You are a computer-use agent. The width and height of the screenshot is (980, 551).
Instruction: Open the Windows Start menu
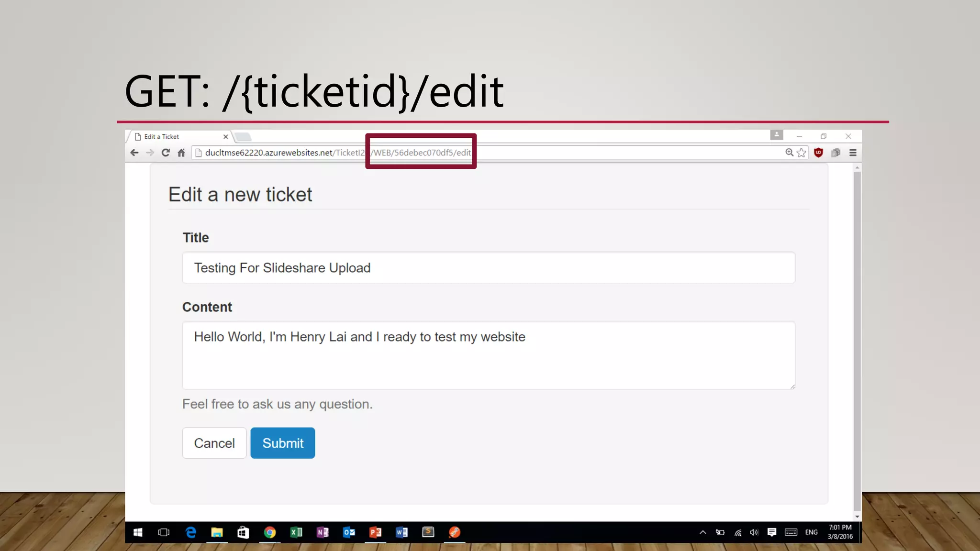pos(138,532)
